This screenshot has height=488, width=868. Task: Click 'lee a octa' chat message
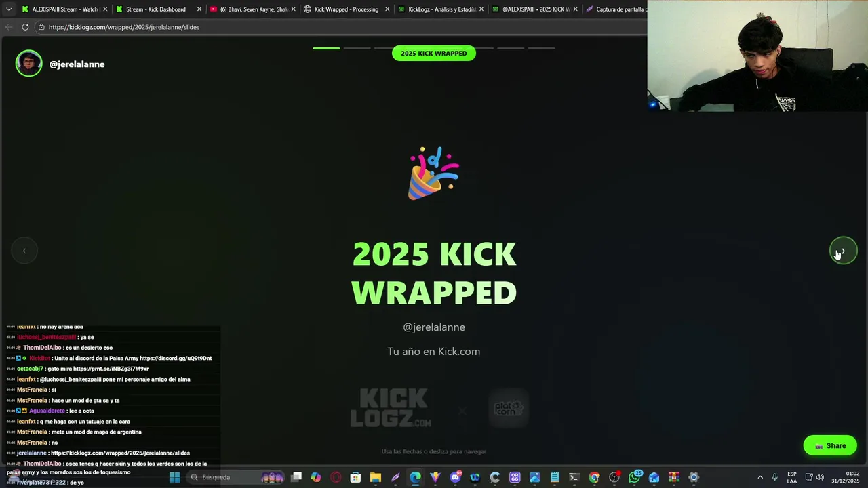point(81,411)
